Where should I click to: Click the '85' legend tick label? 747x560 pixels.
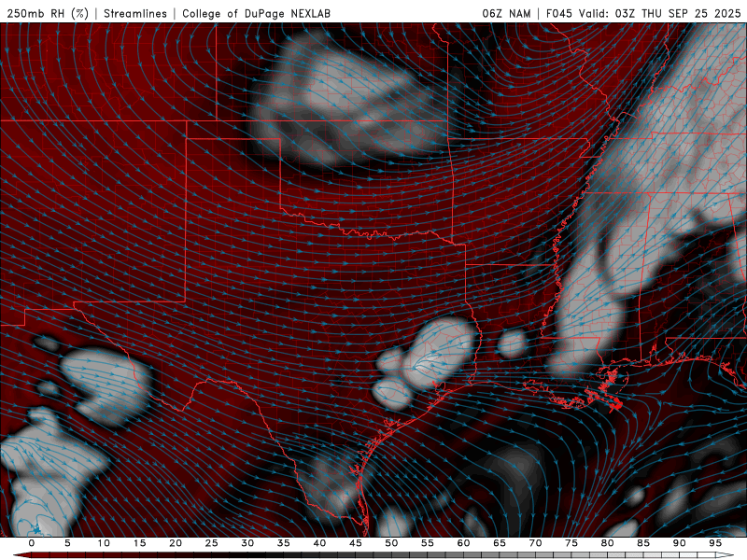[643, 543]
